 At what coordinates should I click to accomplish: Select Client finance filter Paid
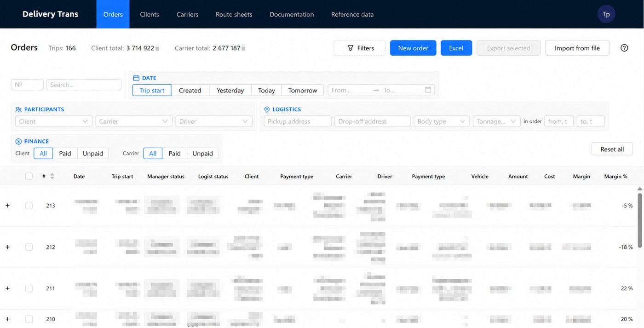(x=65, y=153)
